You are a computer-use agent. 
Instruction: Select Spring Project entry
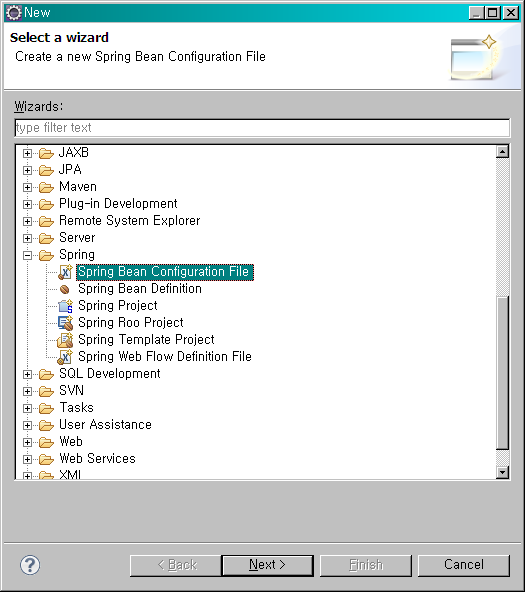click(118, 306)
